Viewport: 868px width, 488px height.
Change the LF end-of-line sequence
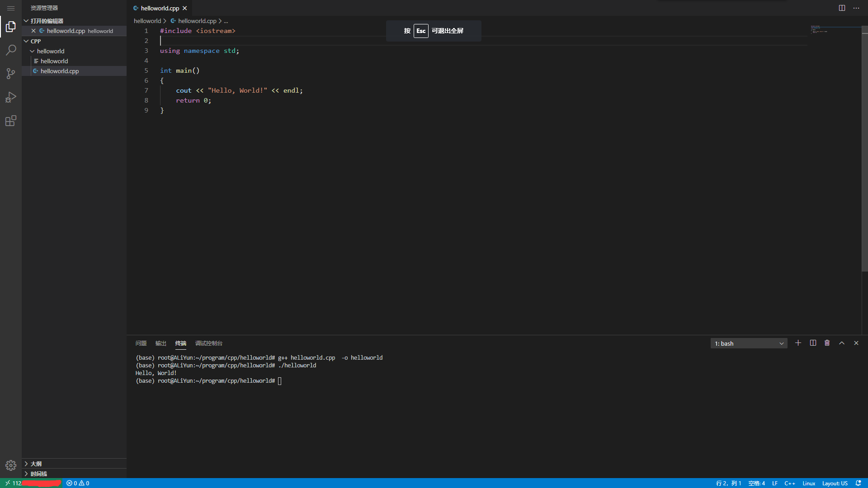coord(775,483)
